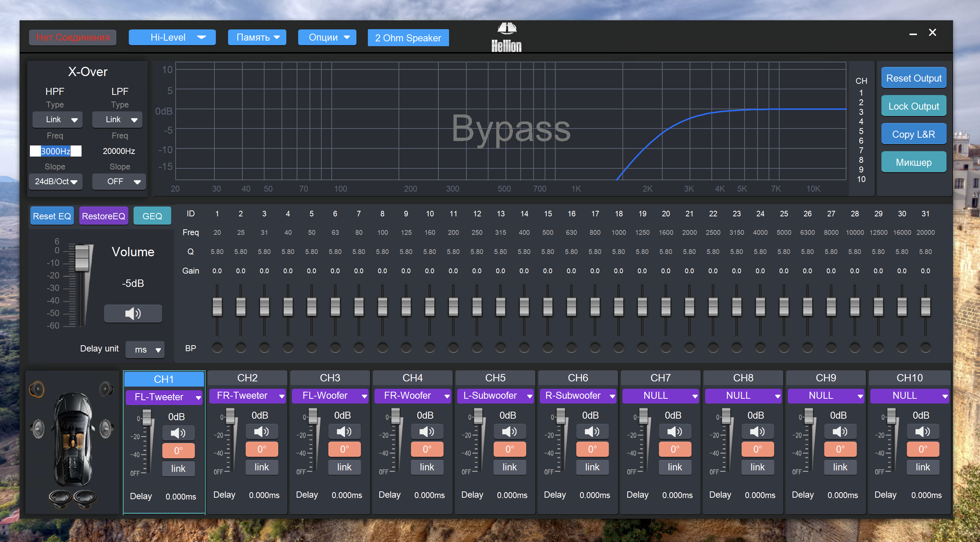Mute CH10 speaker icon
This screenshot has height=542, width=980.
(922, 431)
